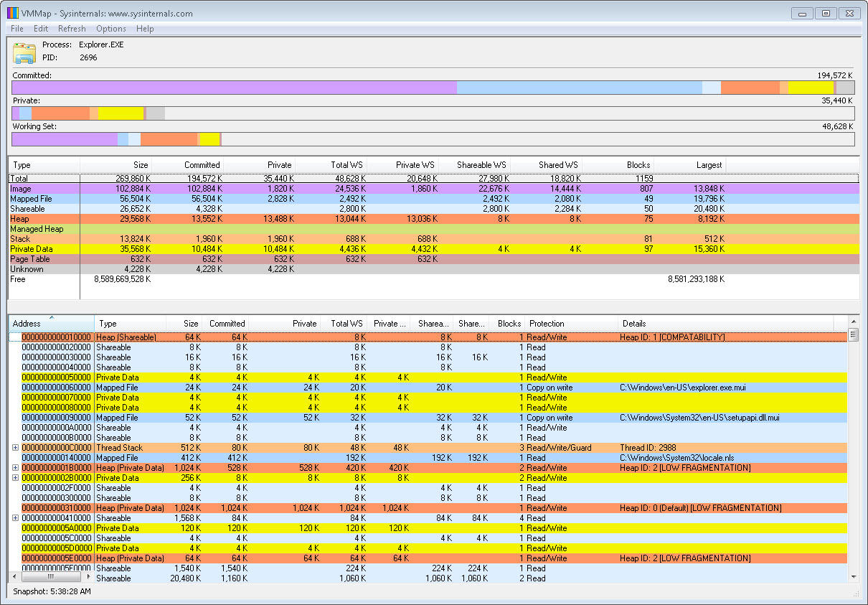
Task: Expand the Thread Stack entry at address 0000000000C0000
Action: [x=16, y=447]
